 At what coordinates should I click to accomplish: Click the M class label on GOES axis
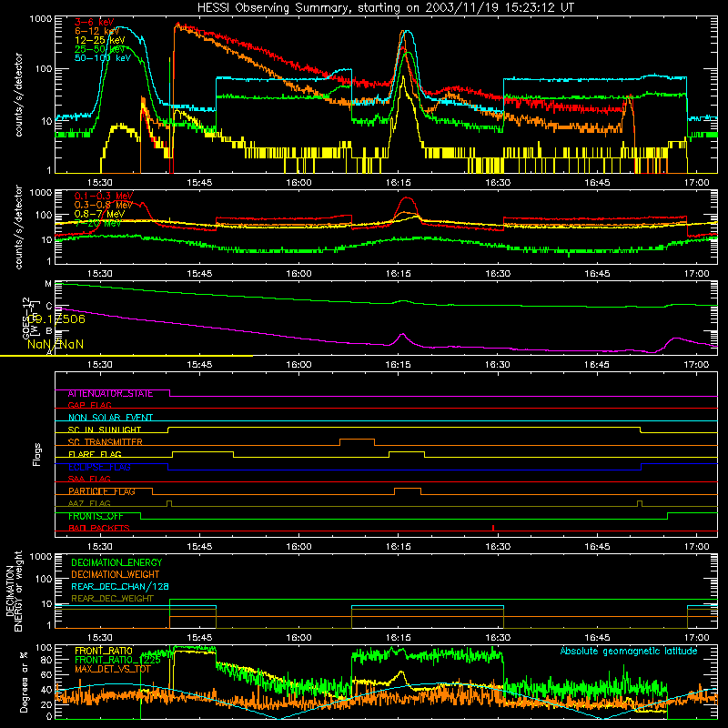pos(48,284)
